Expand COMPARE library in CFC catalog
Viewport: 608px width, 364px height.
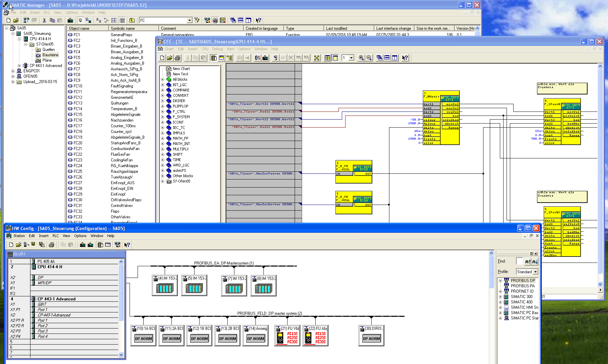[x=163, y=90]
